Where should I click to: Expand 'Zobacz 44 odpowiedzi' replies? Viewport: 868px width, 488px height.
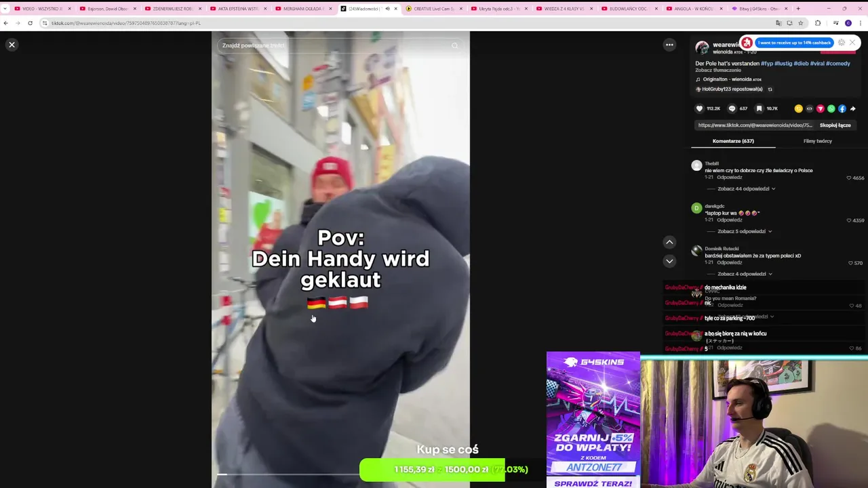point(746,189)
